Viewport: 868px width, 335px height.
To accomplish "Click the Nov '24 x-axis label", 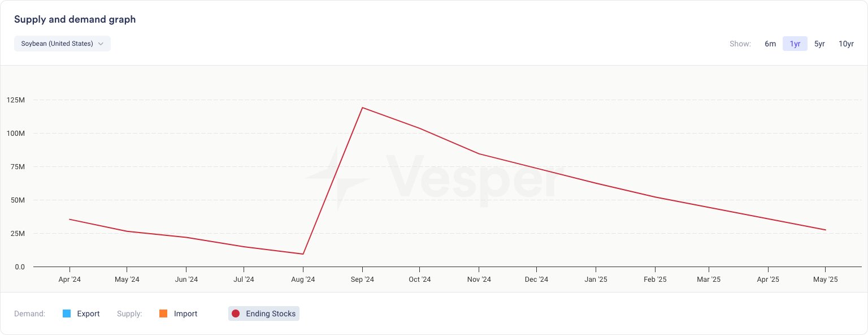I will tap(479, 280).
